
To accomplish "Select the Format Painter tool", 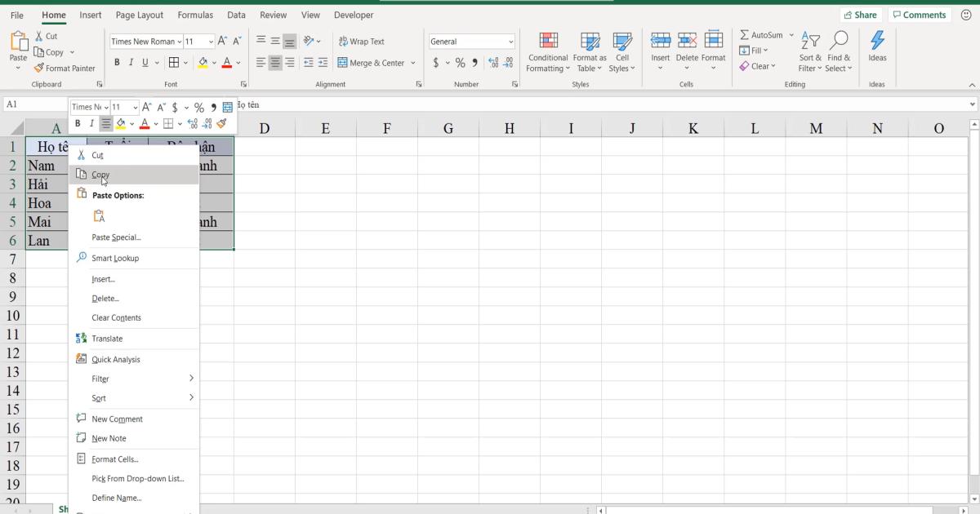I will coord(65,68).
